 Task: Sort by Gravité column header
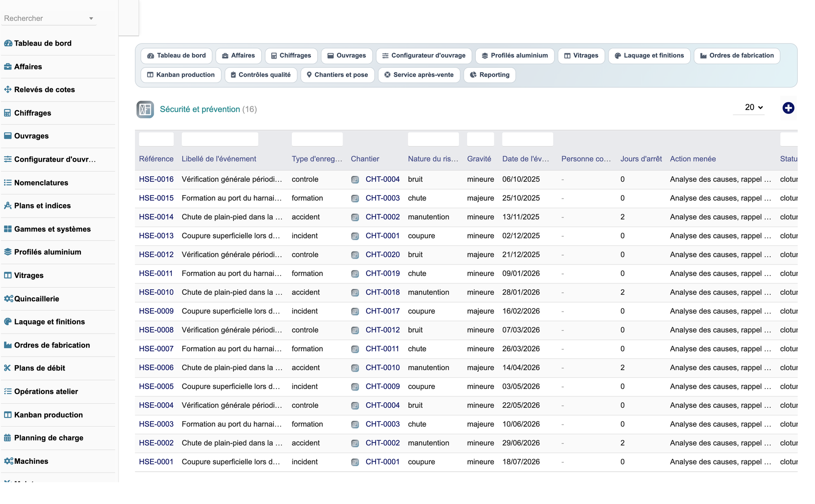(479, 159)
